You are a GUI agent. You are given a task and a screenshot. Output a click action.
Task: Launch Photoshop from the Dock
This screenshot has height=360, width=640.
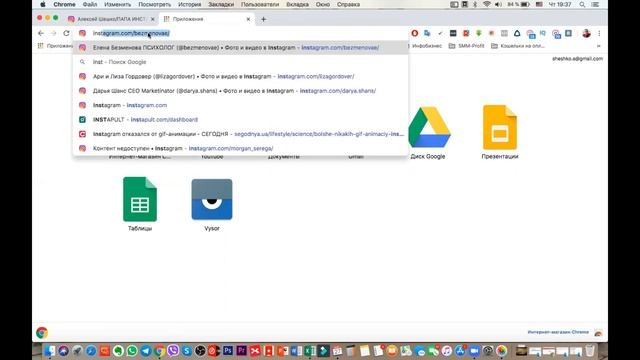pos(228,351)
